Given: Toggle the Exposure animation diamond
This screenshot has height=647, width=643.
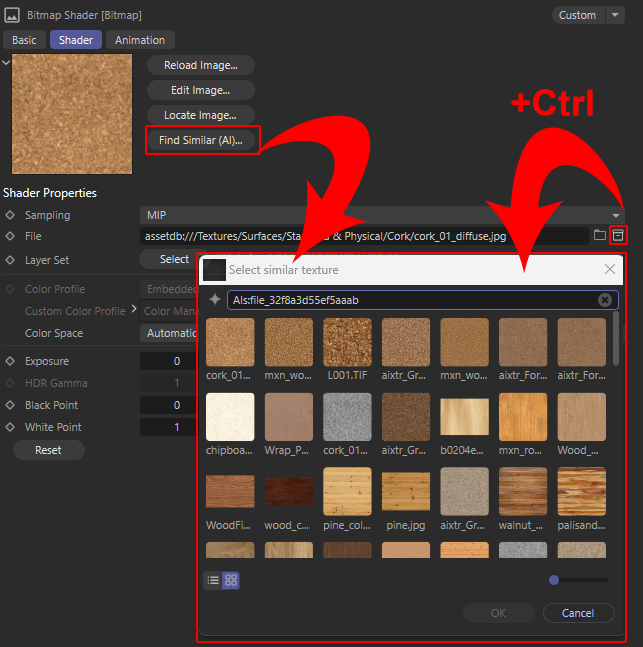Looking at the screenshot, I should [10, 361].
